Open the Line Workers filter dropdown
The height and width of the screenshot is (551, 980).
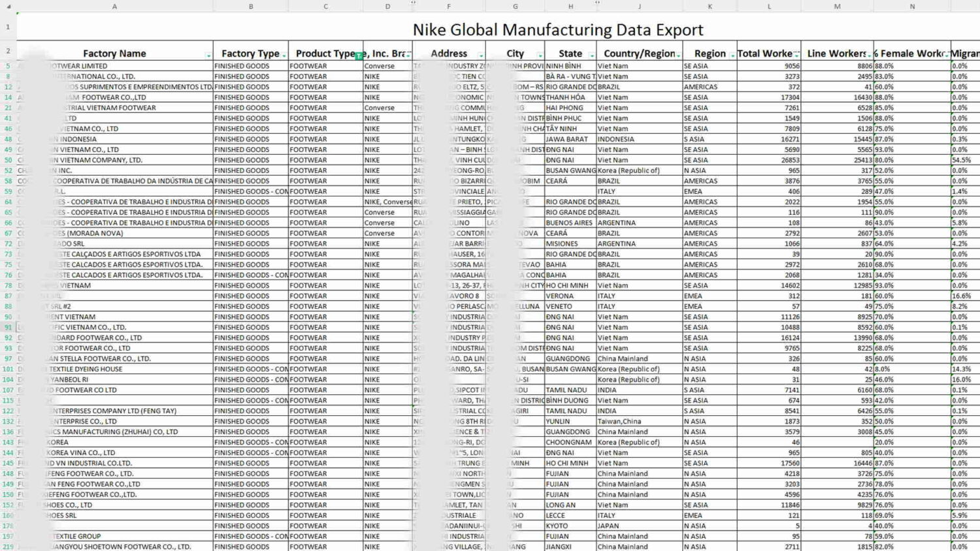click(870, 55)
